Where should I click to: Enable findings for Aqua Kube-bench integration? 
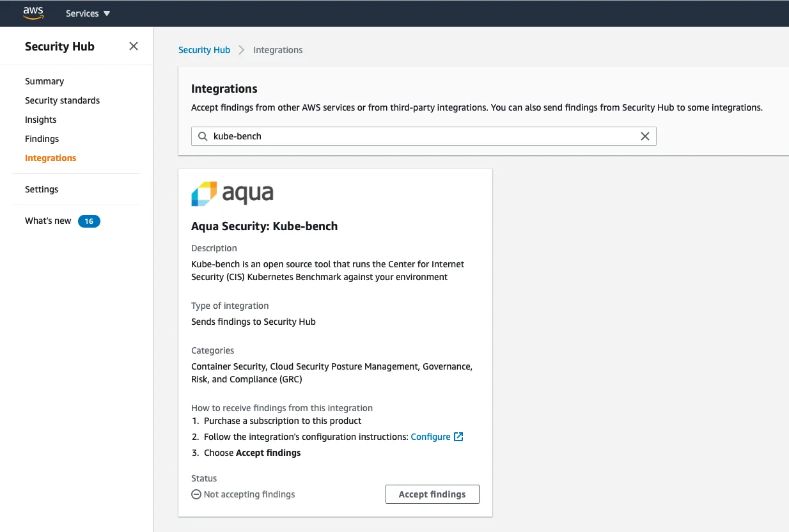tap(432, 494)
